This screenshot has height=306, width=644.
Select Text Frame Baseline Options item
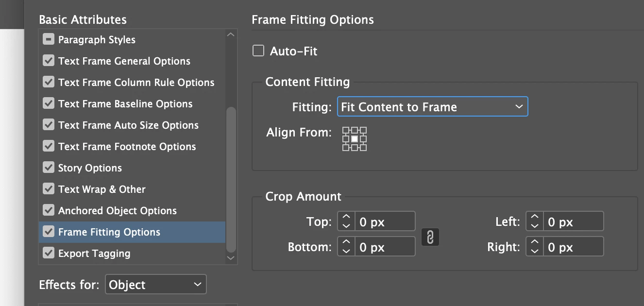(x=125, y=104)
